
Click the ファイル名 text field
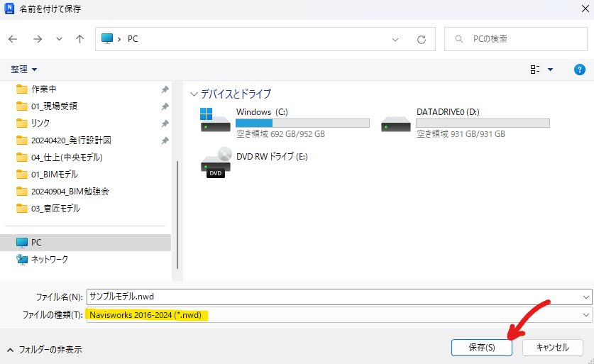click(x=335, y=297)
